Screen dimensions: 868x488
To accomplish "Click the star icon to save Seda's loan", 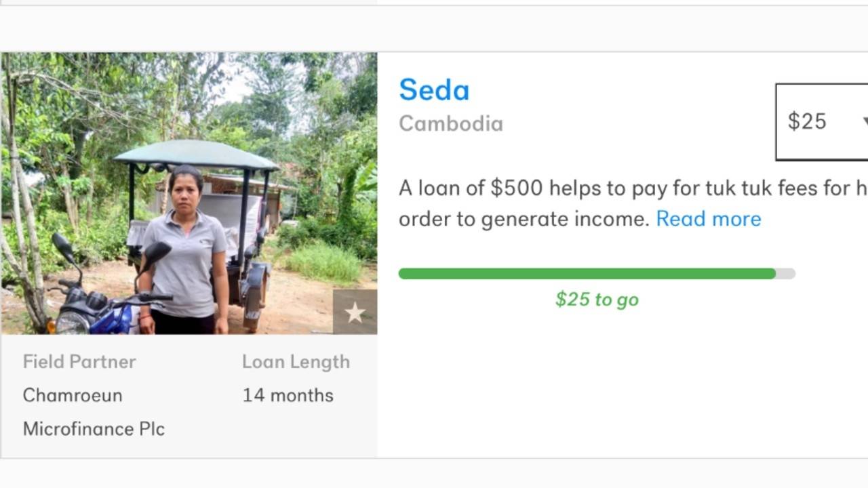I will click(354, 313).
